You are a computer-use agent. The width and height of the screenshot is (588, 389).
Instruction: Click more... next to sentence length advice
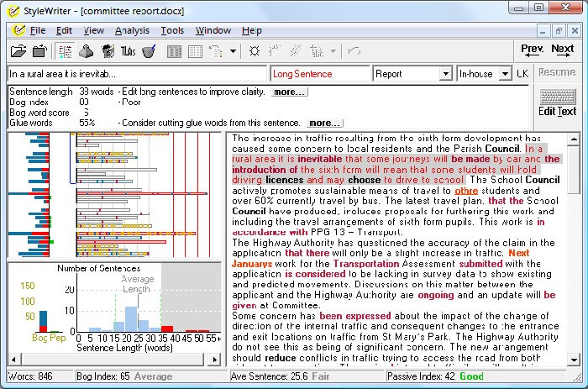click(x=289, y=92)
